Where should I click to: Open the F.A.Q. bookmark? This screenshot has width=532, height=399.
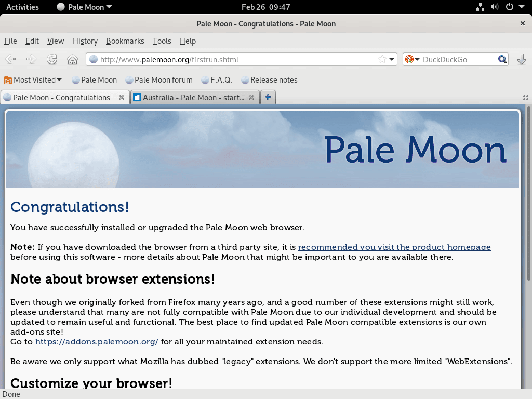217,80
